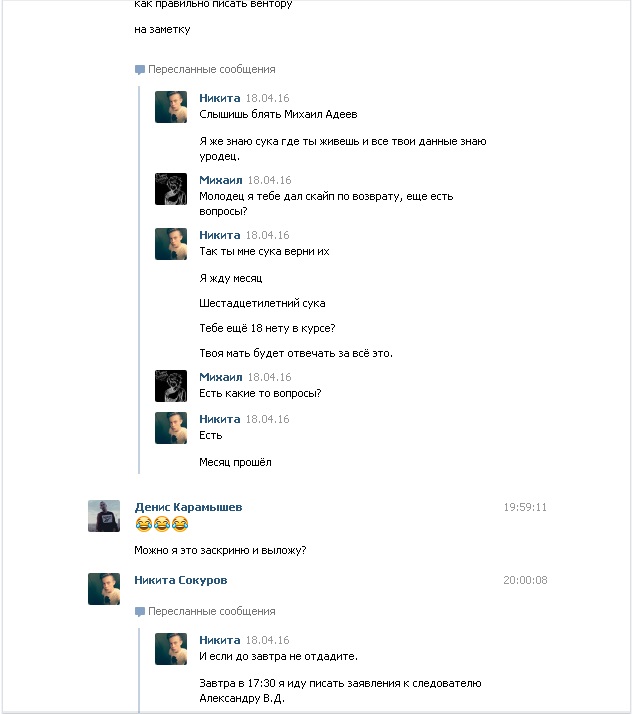The height and width of the screenshot is (714, 632).
Task: Click the laughing emoji row in Денис's message
Action: [162, 524]
